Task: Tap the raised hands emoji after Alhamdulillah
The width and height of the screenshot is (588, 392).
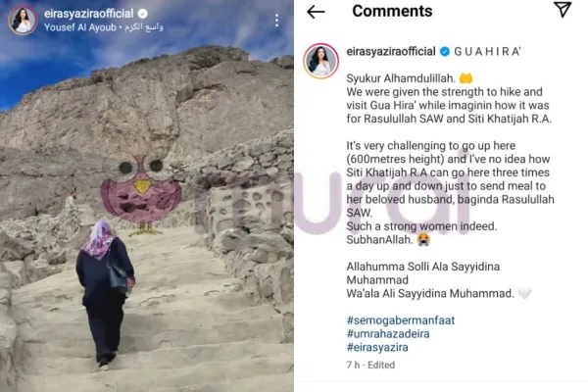Action: tap(465, 78)
